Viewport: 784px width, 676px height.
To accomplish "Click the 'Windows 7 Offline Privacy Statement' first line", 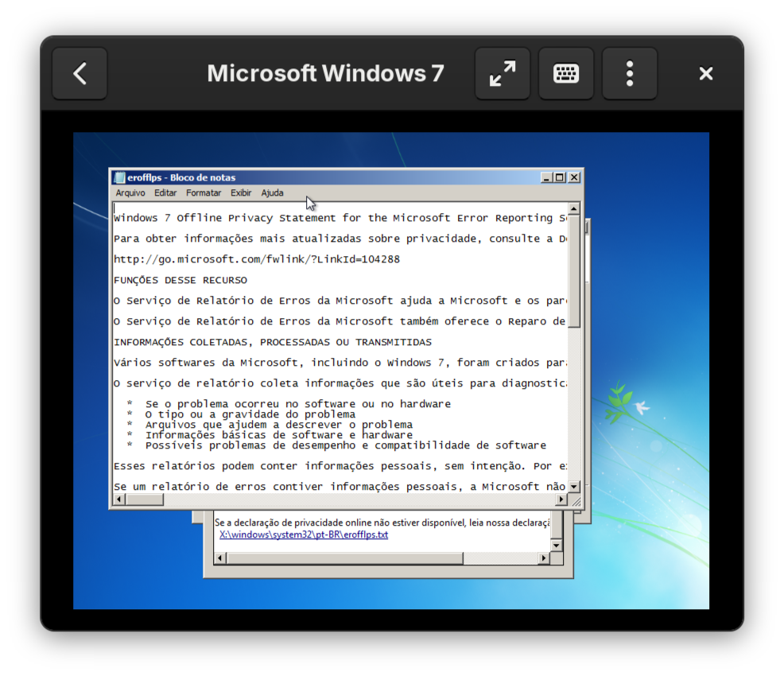I will (340, 218).
